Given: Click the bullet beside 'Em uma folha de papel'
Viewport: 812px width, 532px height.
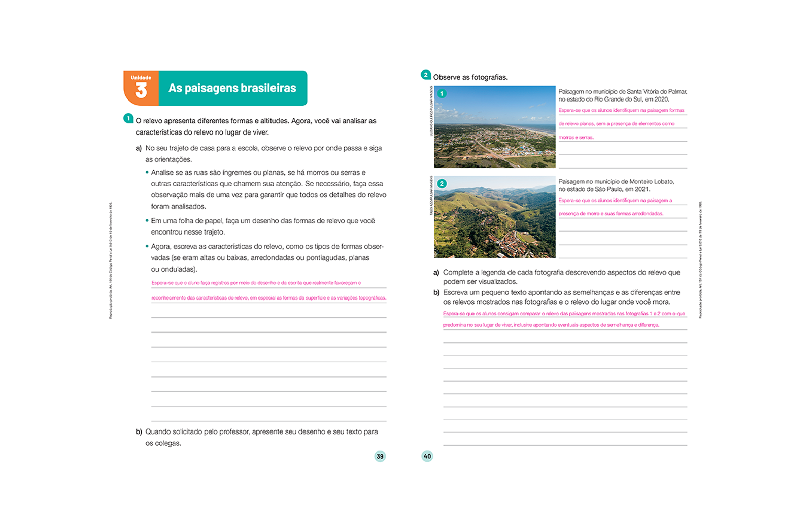Looking at the screenshot, I should (x=148, y=221).
